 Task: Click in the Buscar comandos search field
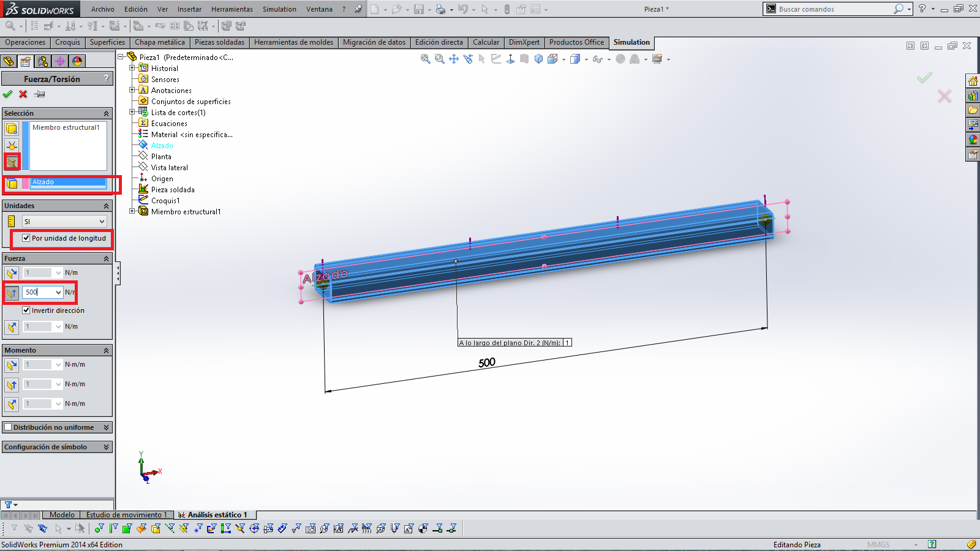[x=834, y=9]
